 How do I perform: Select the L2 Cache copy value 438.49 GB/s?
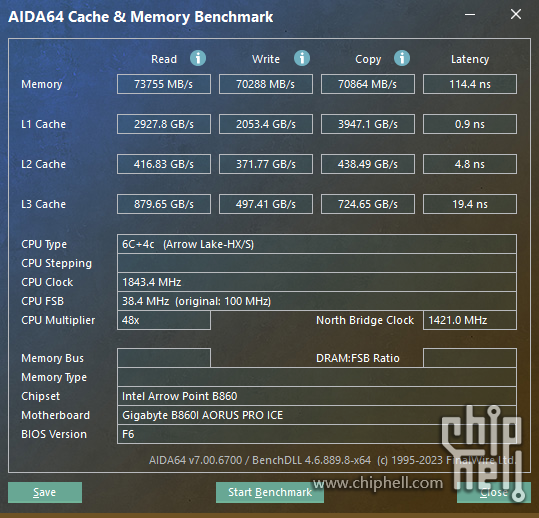tap(368, 164)
